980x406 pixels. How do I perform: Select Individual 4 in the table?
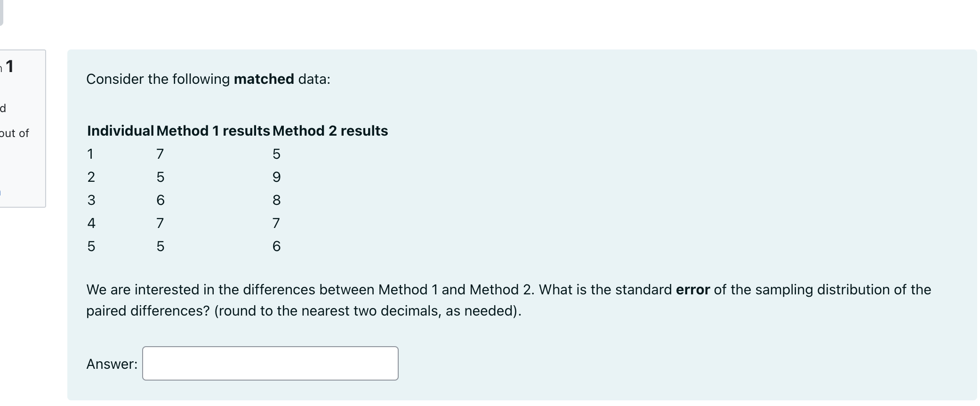click(92, 223)
